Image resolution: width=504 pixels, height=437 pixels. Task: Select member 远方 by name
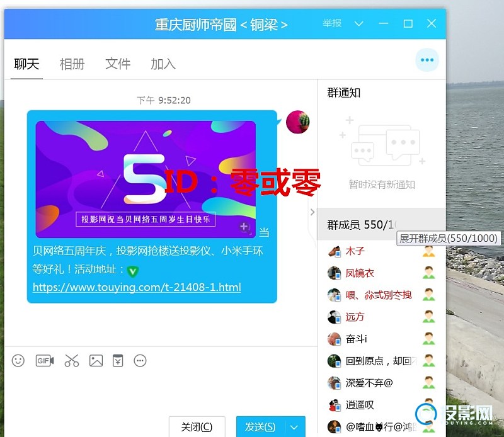point(355,317)
